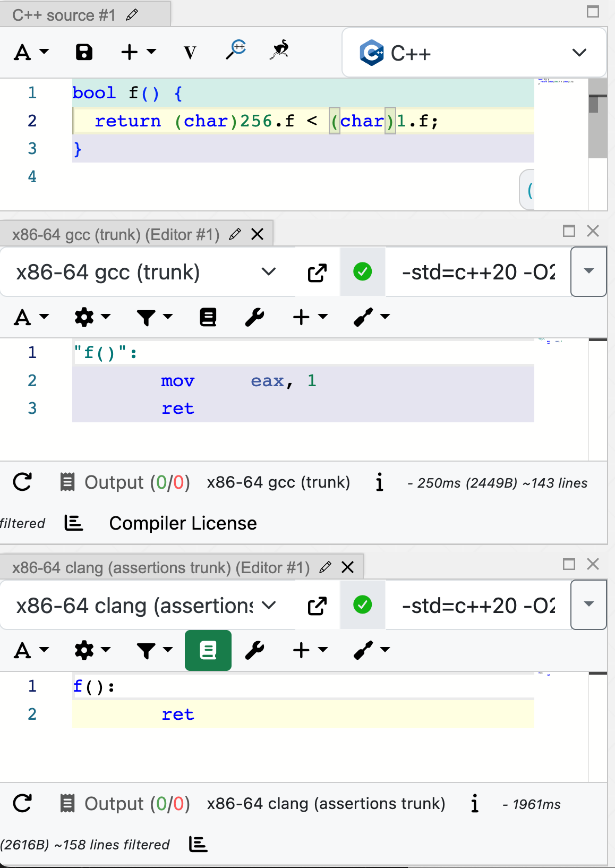Screen dimensions: 615x868
Task: Click the Compiler License link
Action: pyautogui.click(x=183, y=523)
